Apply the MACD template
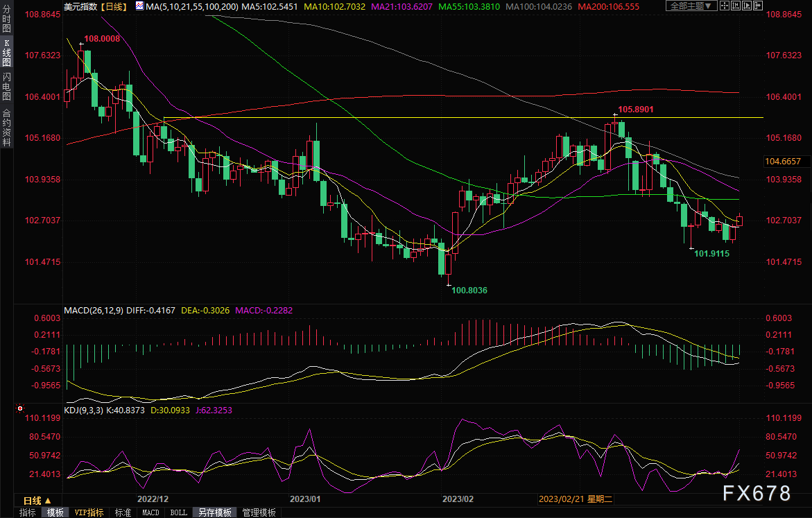This screenshot has height=518, width=812. [x=150, y=512]
